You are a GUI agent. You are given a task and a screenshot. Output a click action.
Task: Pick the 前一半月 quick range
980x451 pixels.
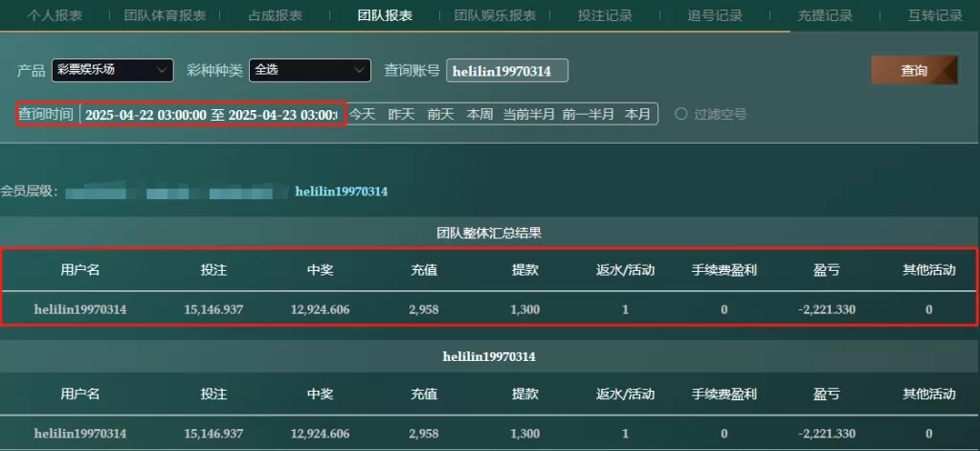(589, 115)
